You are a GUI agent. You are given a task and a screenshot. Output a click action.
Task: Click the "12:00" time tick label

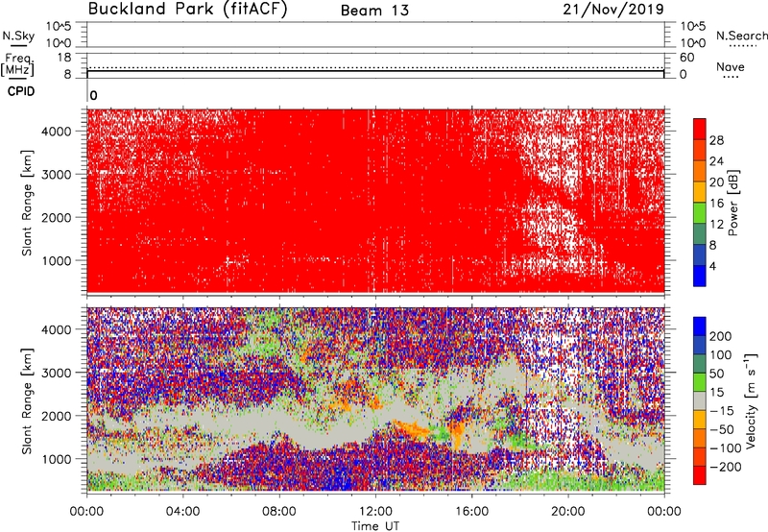(x=375, y=512)
